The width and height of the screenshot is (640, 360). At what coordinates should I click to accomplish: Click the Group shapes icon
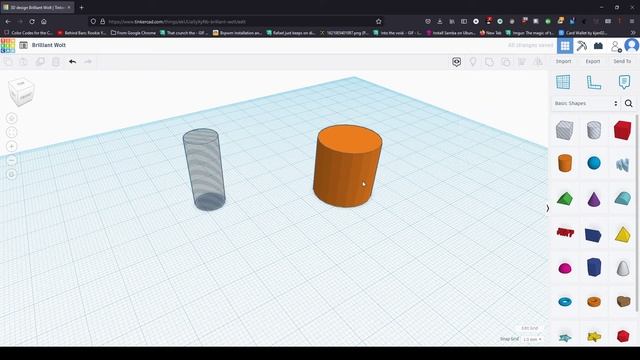click(489, 62)
